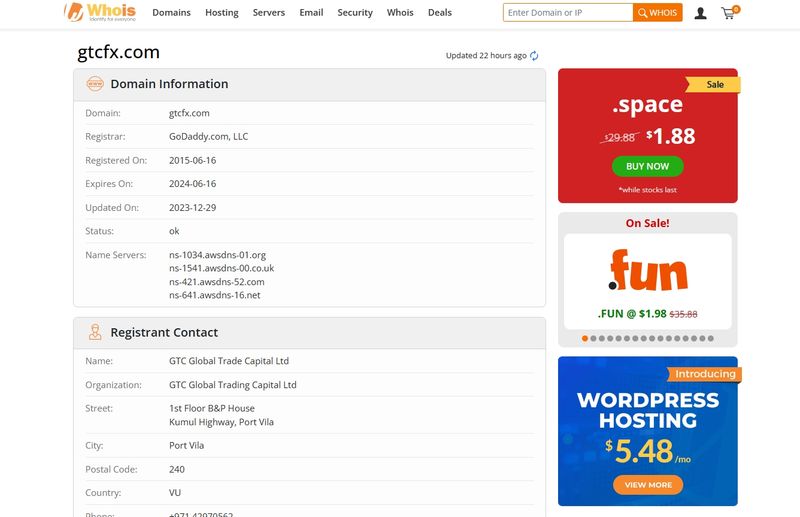Click the domain value gtcfx.com in table
The height and width of the screenshot is (517, 800).
tap(189, 113)
